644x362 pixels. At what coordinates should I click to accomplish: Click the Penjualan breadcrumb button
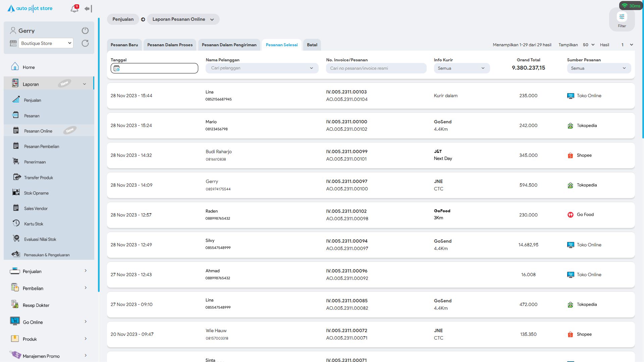click(123, 19)
